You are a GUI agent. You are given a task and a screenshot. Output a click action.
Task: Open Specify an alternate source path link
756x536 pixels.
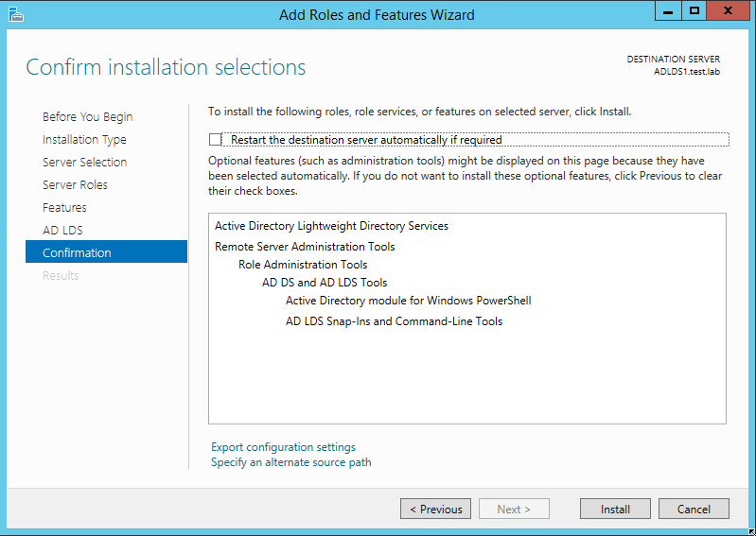[291, 462]
